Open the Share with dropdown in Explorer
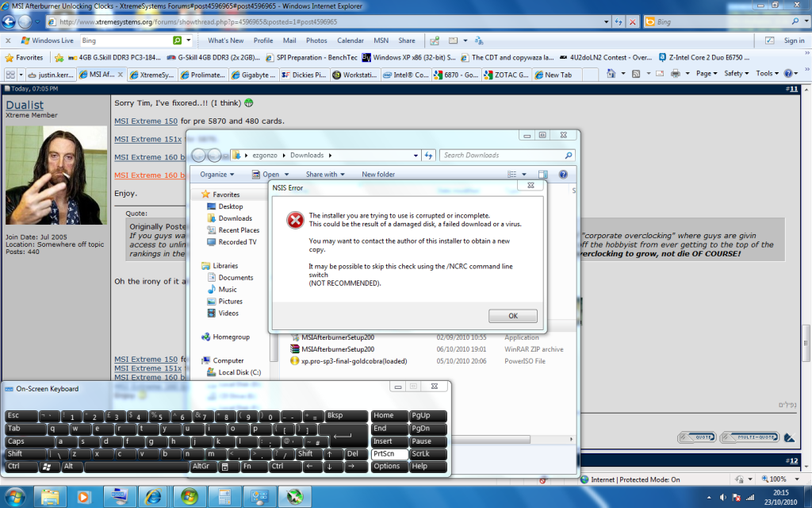The height and width of the screenshot is (508, 812). pos(325,174)
